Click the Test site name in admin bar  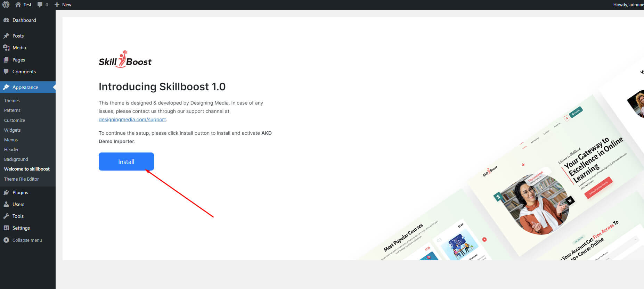pos(27,5)
